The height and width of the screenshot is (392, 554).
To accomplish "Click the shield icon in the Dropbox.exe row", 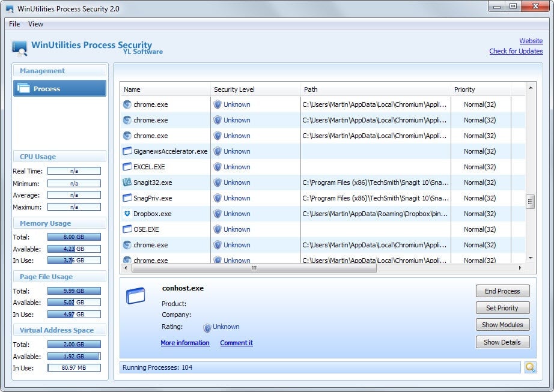I will [x=218, y=214].
